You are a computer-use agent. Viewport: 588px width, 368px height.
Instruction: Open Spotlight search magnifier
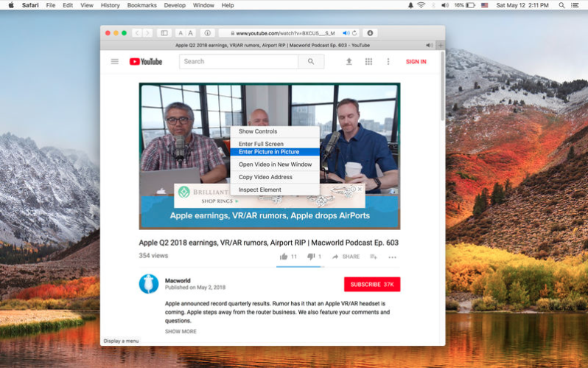point(561,5)
